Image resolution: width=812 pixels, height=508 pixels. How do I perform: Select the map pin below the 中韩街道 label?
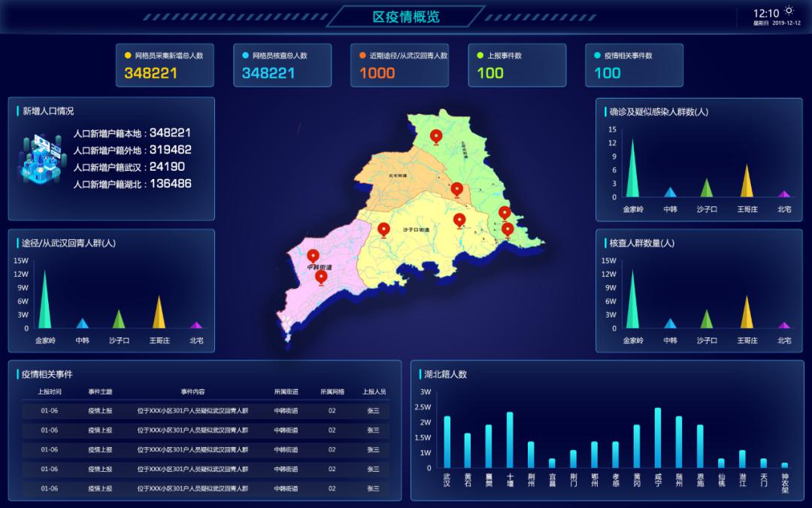[x=321, y=277]
